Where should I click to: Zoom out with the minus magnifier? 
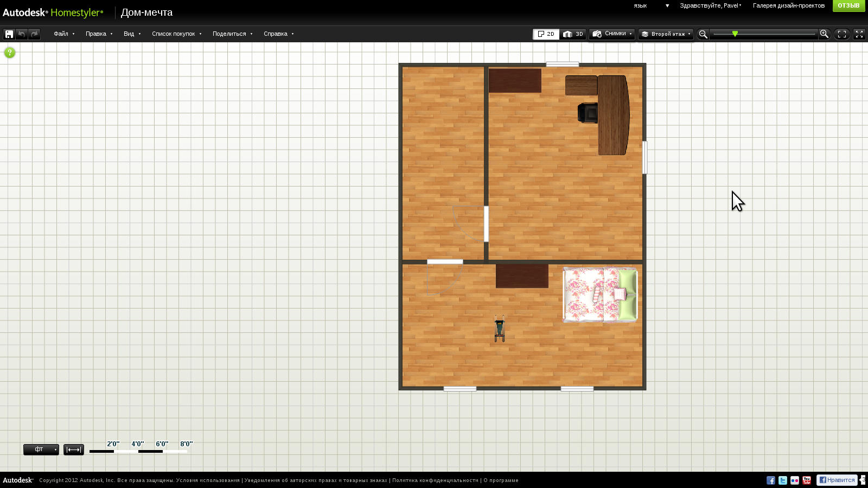[x=703, y=34]
